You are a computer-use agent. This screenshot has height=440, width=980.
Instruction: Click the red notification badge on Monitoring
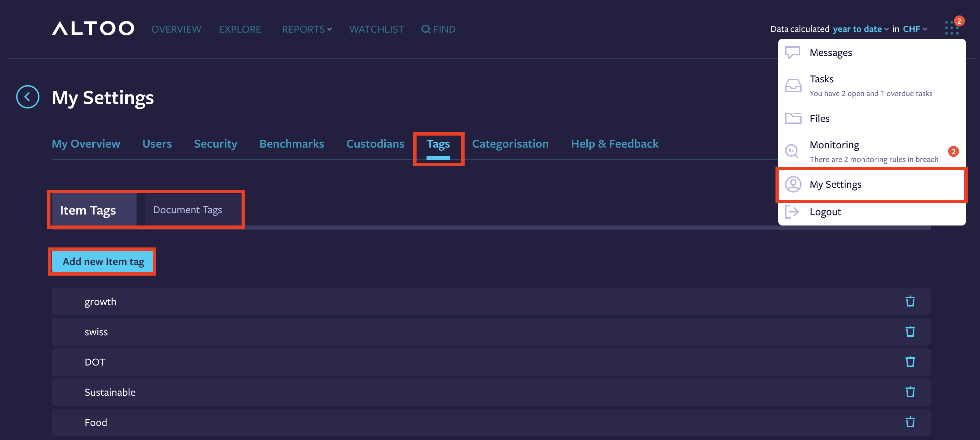(x=953, y=151)
